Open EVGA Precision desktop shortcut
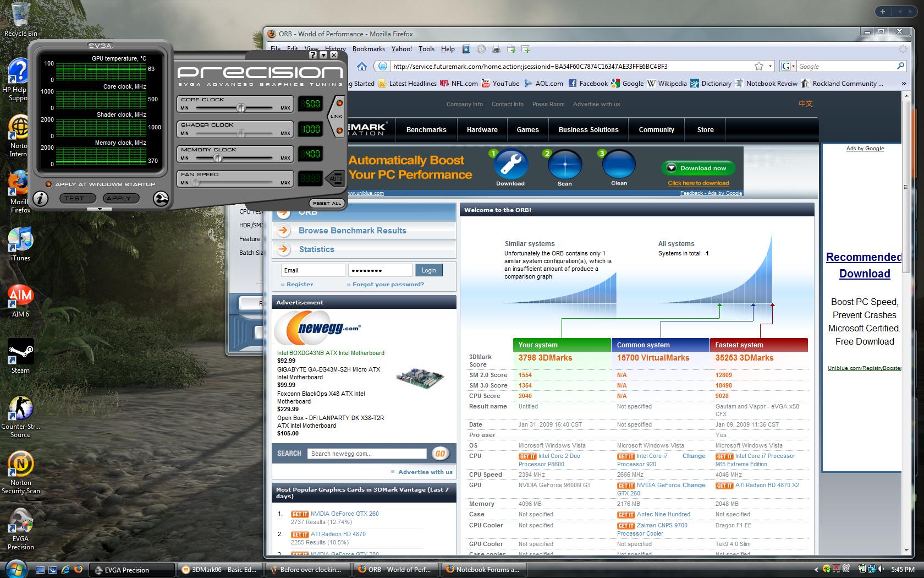Viewport: 924px width, 578px height. 20,529
